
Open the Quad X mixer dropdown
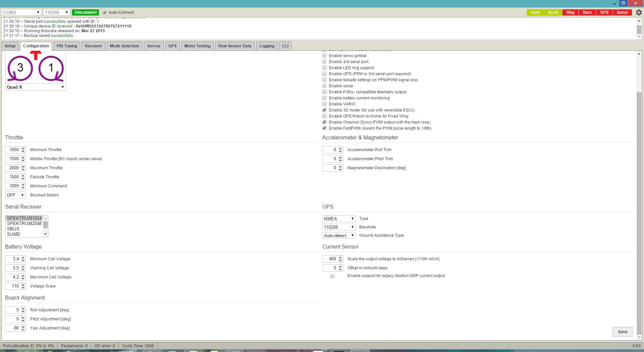pyautogui.click(x=35, y=87)
